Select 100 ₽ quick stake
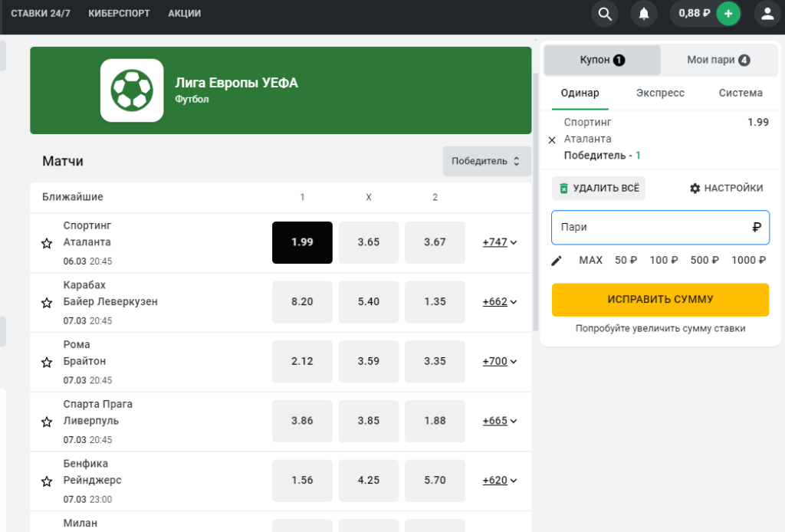 point(664,260)
